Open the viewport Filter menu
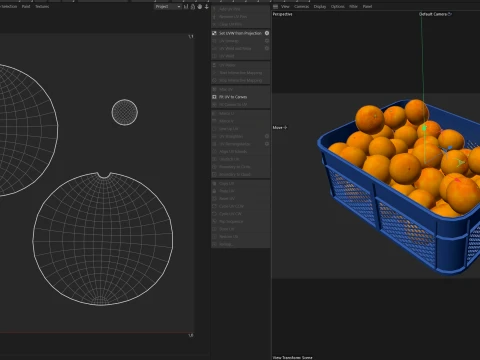The height and width of the screenshot is (360, 480). point(353,7)
